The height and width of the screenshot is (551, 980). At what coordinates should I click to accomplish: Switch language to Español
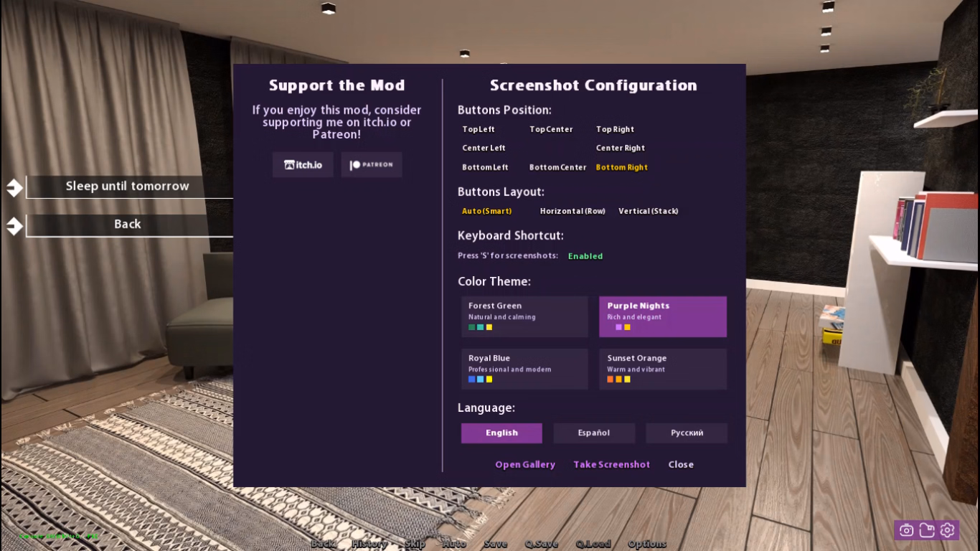click(x=594, y=433)
